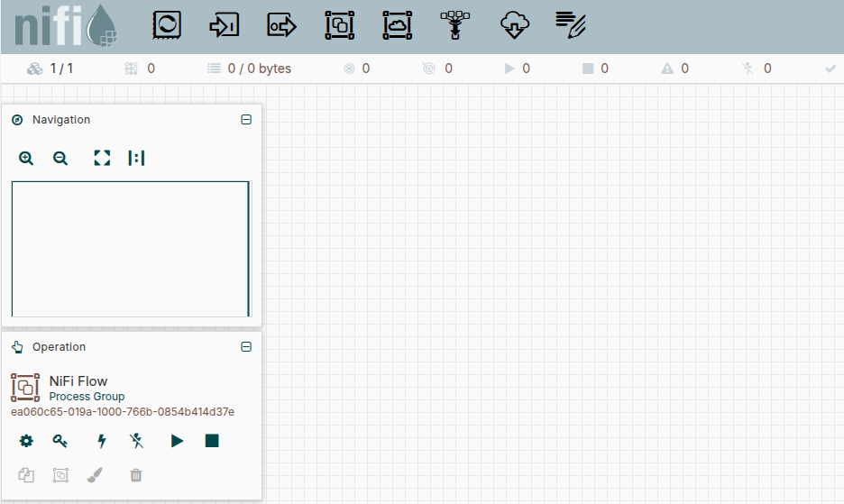844x504 pixels.
Task: Zoom out using the Navigation panel
Action: click(60, 158)
